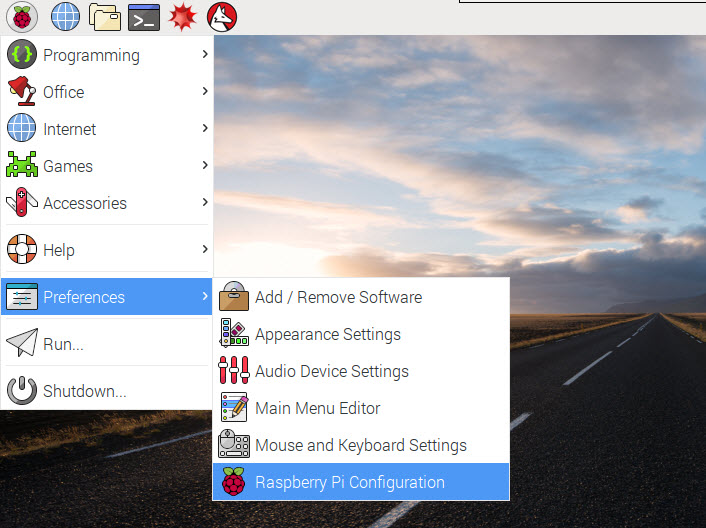Open the Wolfram wolf icon in taskbar
This screenshot has width=706, height=528.
click(222, 17)
